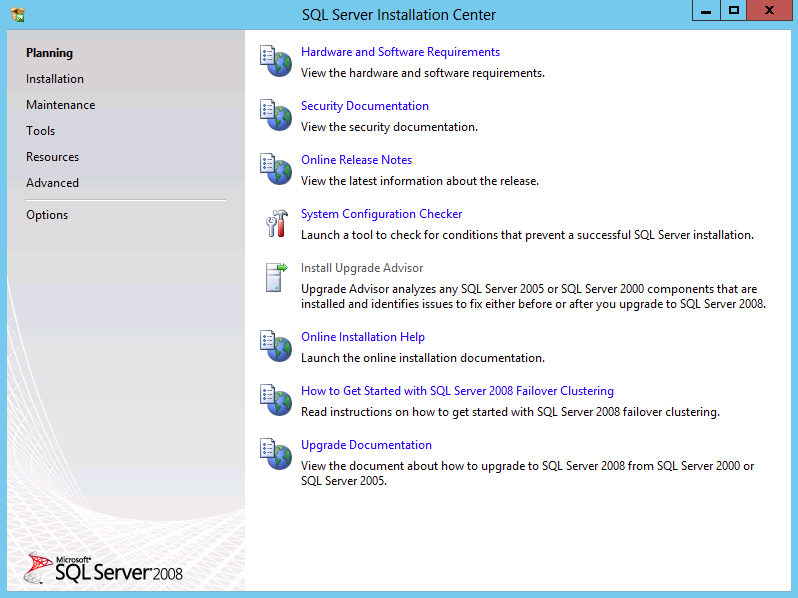Show the Resources section

click(x=52, y=157)
